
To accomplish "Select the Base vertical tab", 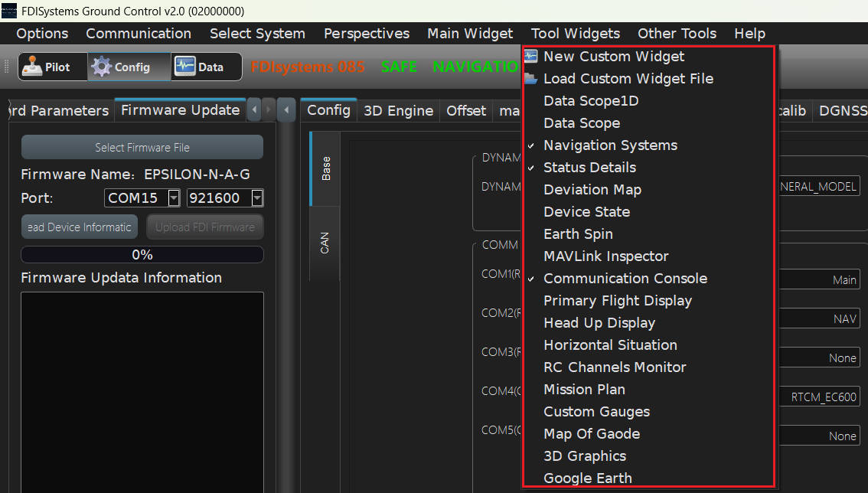I will pos(325,168).
